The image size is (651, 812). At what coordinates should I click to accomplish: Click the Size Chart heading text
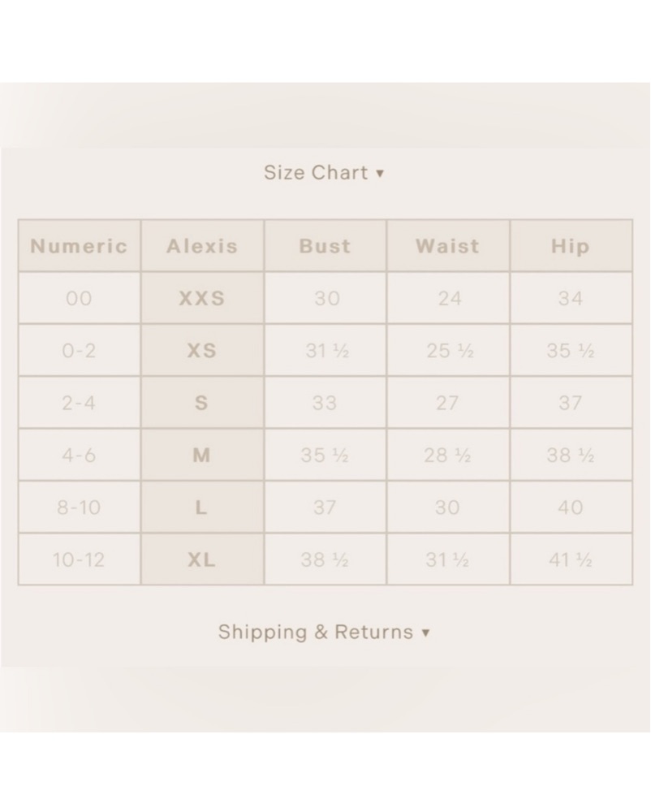316,173
